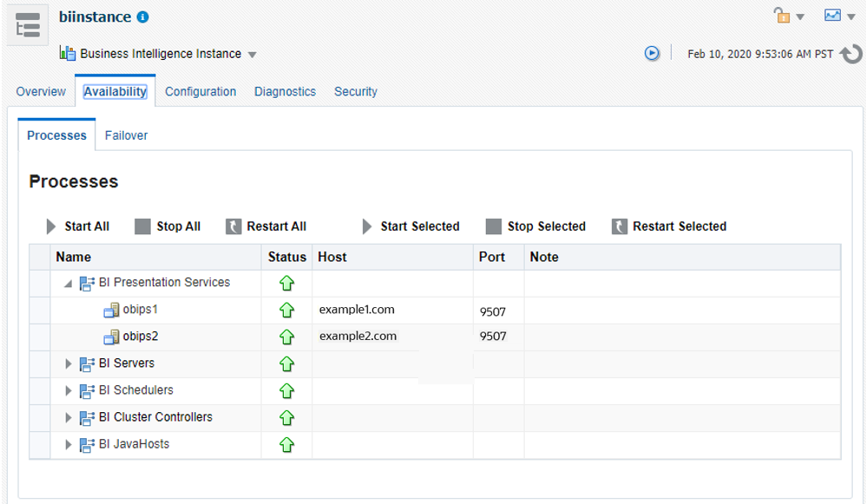The image size is (866, 504).
Task: Click the blue play circle icon
Action: click(652, 54)
